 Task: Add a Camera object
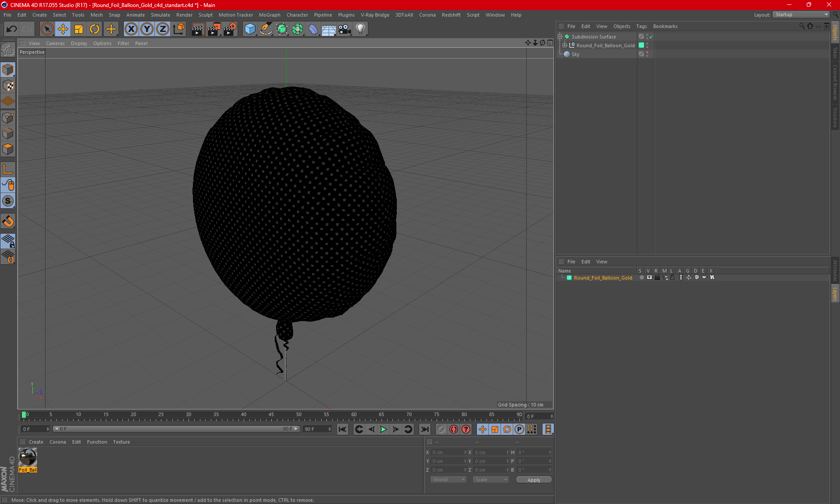(345, 29)
